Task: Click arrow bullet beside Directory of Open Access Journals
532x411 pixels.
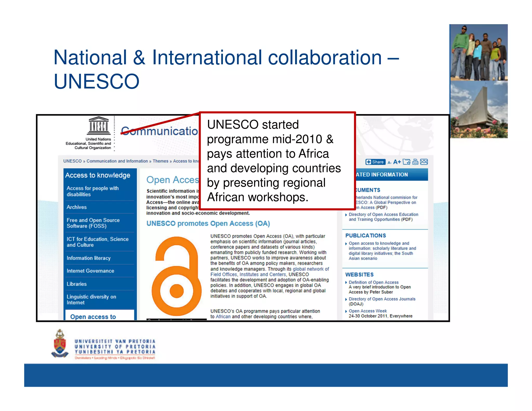Action: [x=346, y=299]
